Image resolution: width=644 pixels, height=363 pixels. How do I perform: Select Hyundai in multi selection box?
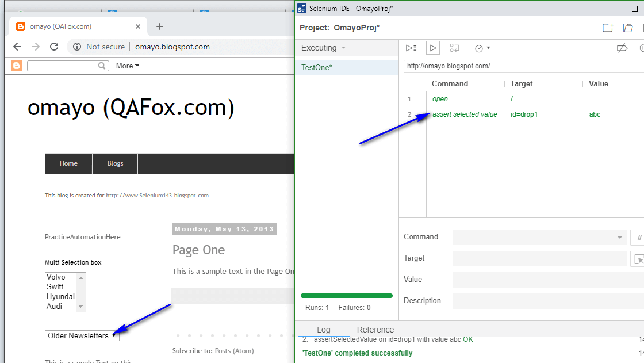61,297
